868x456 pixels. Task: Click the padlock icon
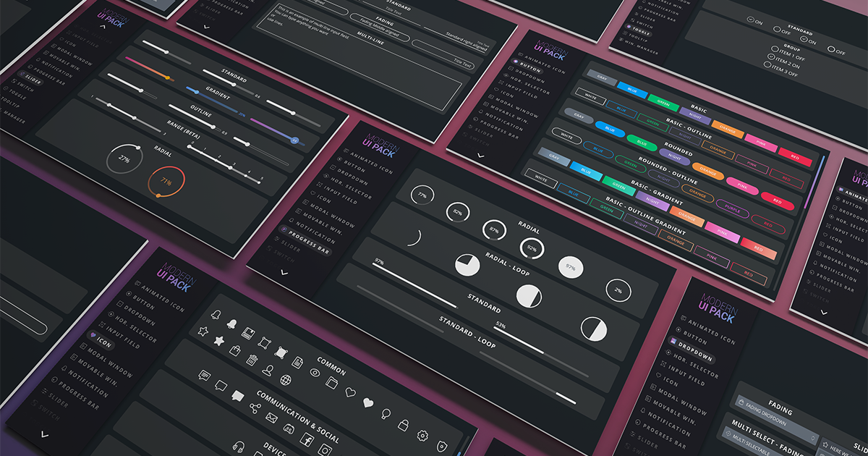click(x=403, y=425)
